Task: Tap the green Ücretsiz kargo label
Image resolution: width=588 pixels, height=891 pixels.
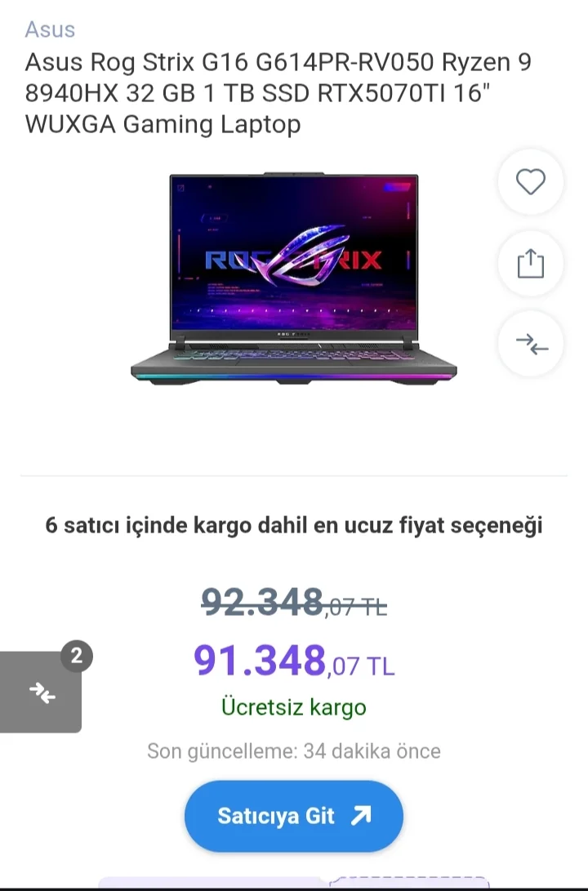Action: click(294, 707)
